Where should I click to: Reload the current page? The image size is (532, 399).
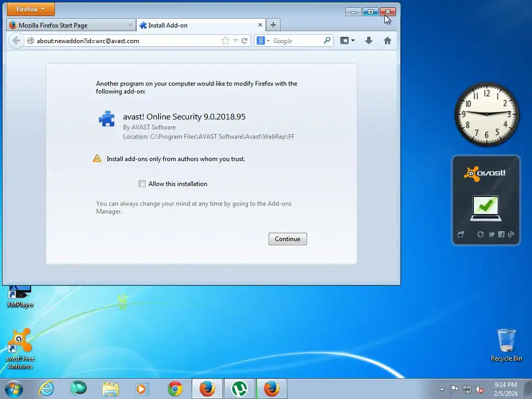[244, 41]
